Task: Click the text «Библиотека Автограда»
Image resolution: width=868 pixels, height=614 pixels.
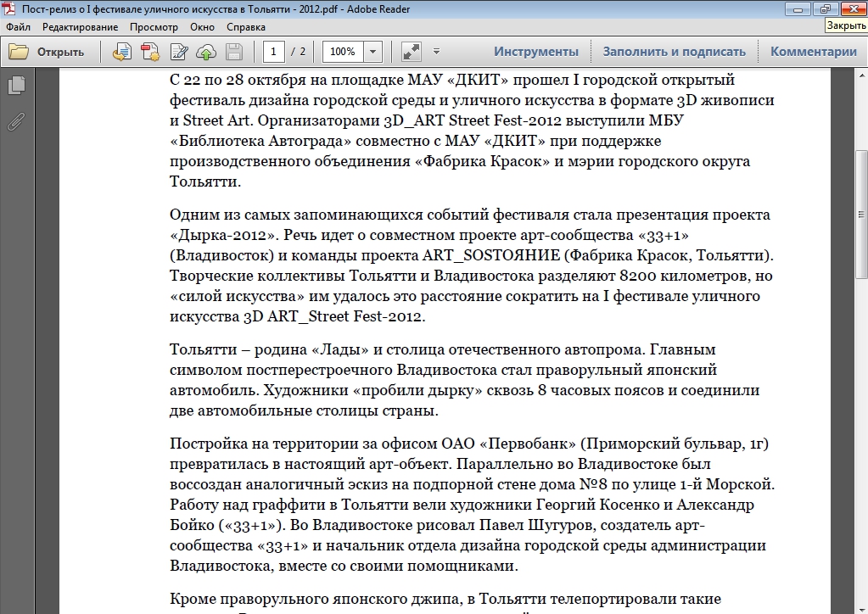Action: coord(260,141)
